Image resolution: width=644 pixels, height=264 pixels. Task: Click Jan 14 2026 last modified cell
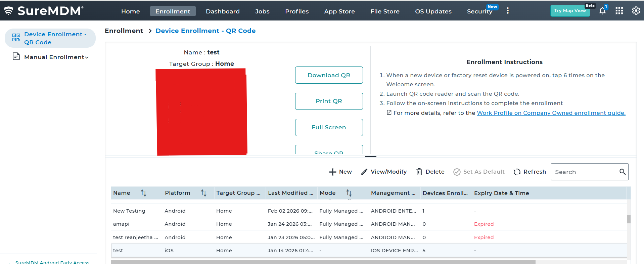coord(290,251)
